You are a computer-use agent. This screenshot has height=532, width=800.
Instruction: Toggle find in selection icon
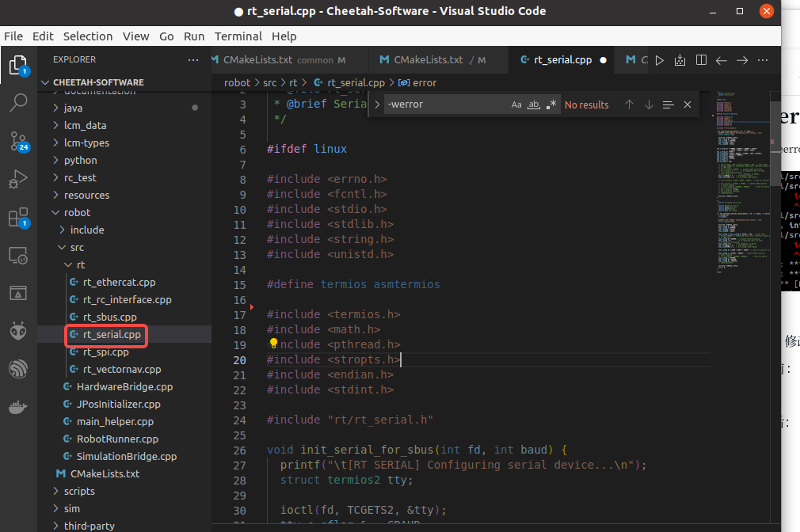[x=669, y=104]
